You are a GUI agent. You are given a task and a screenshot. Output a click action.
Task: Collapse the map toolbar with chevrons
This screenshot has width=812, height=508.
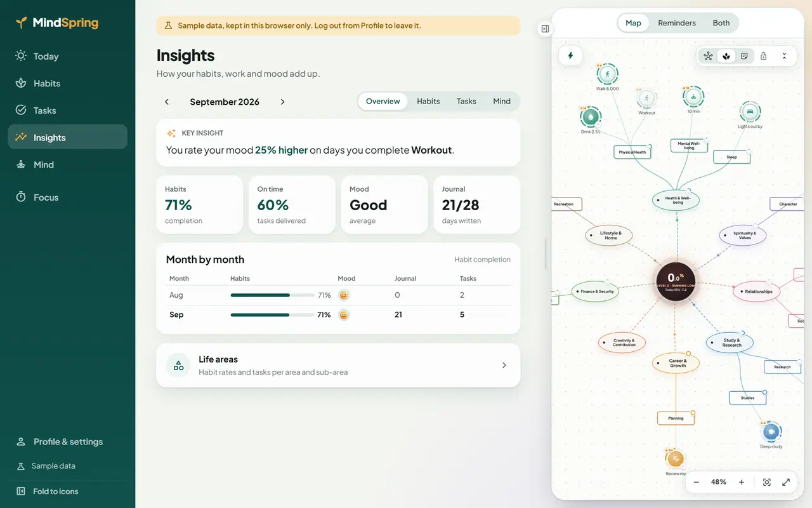785,56
